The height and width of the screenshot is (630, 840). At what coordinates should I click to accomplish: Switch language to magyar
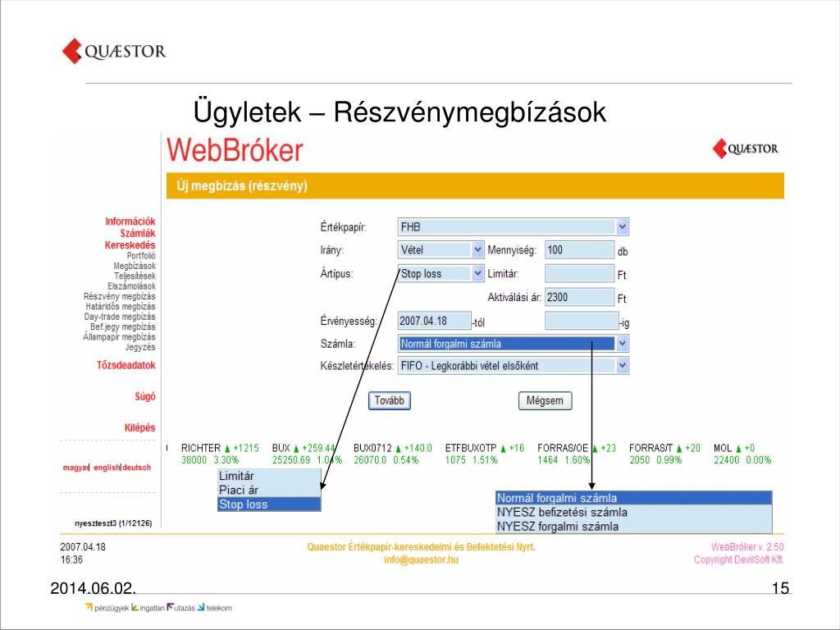pyautogui.click(x=75, y=468)
